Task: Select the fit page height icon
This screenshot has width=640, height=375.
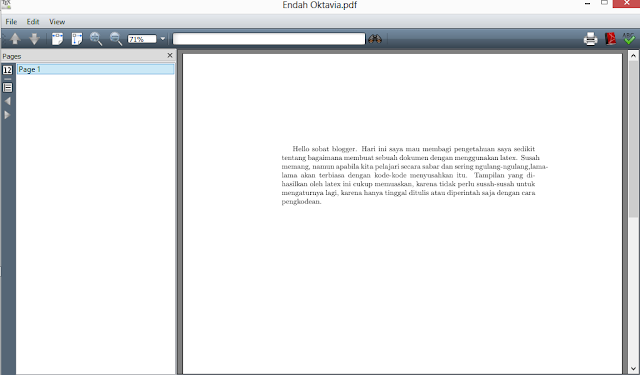Action: pos(77,39)
